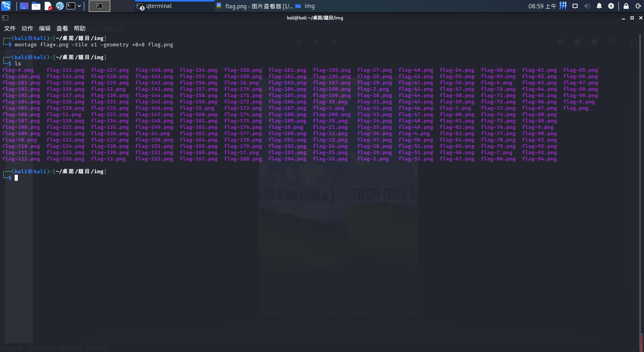Click flag-0.png in the listing
The height and width of the screenshot is (352, 644).
pyautogui.click(x=18, y=70)
